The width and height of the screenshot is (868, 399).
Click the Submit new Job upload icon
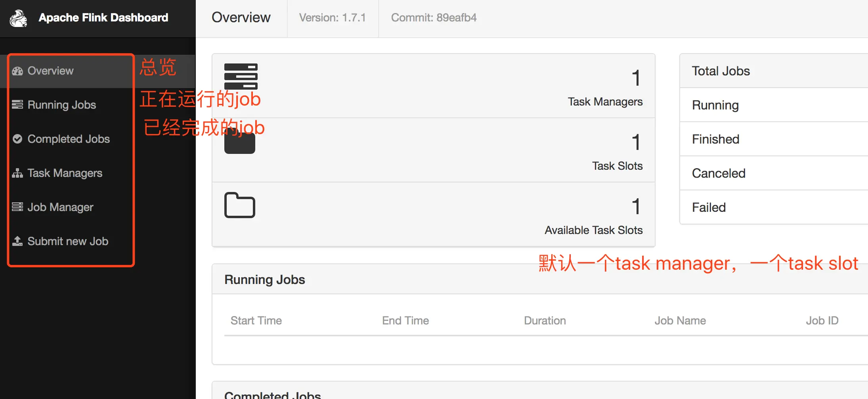[x=17, y=241]
